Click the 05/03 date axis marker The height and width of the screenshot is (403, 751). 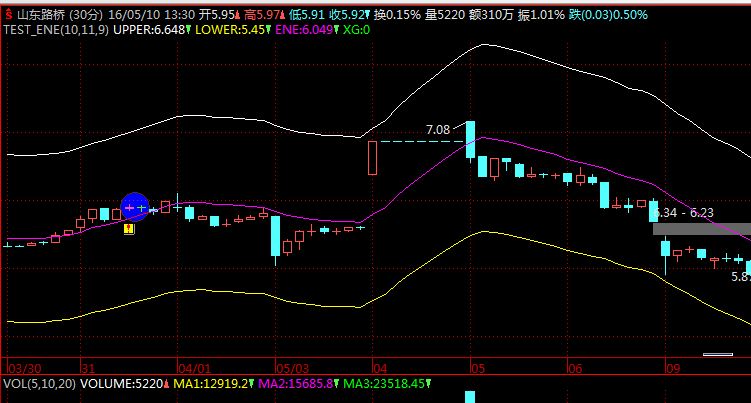pos(289,368)
